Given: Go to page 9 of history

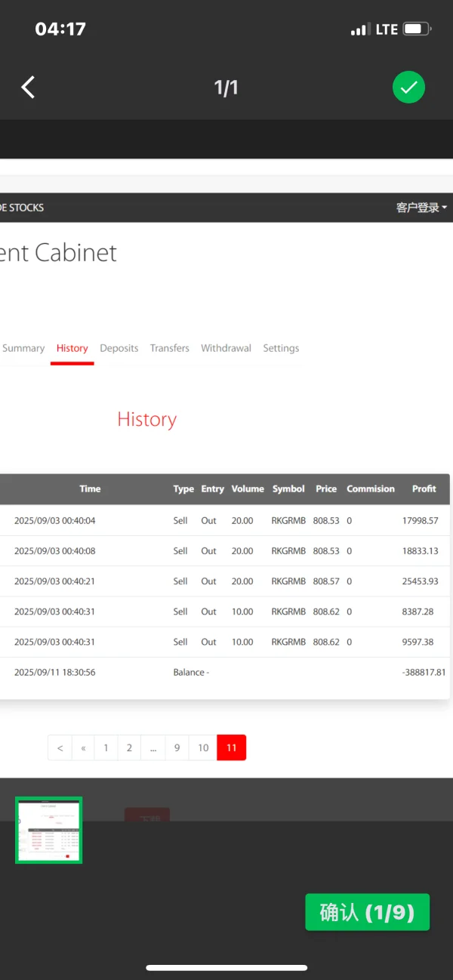Looking at the screenshot, I should pos(177,747).
